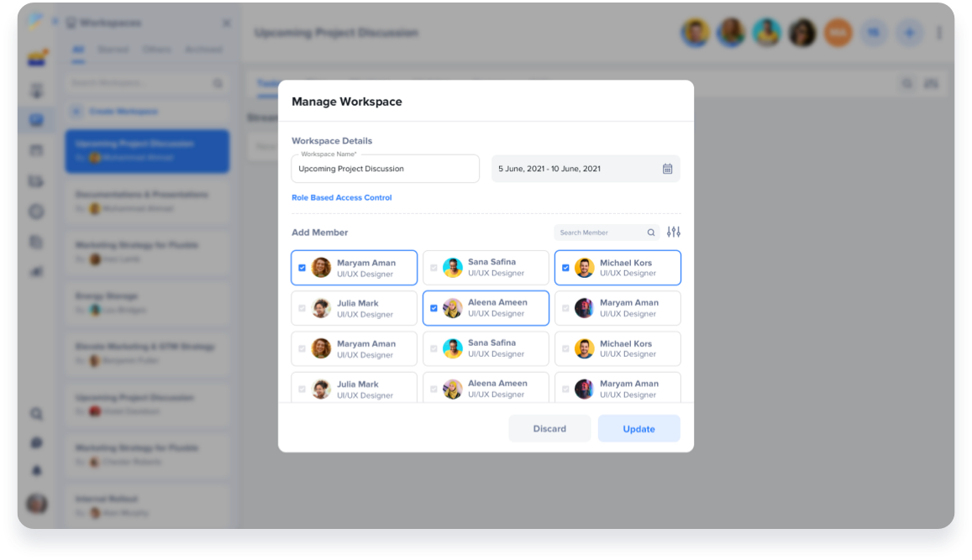The height and width of the screenshot is (560, 972).
Task: Click the Workspace Name input field
Action: (385, 169)
